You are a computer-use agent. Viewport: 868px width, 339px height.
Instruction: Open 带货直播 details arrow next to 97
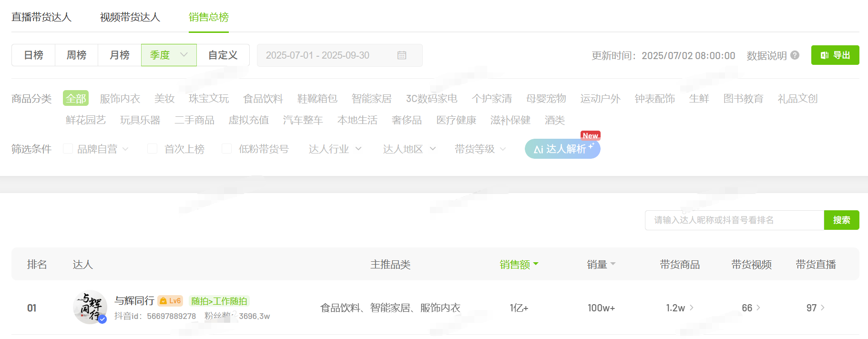pos(823,308)
